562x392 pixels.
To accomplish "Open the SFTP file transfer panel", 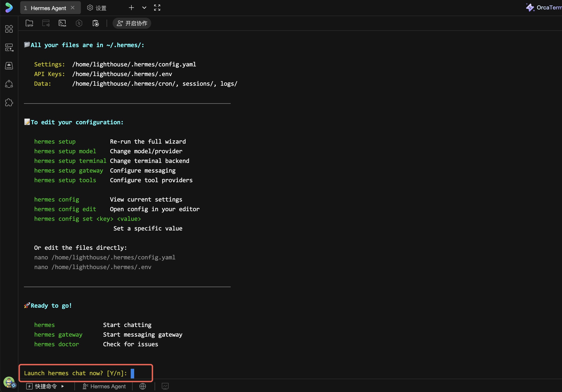I will [x=29, y=23].
